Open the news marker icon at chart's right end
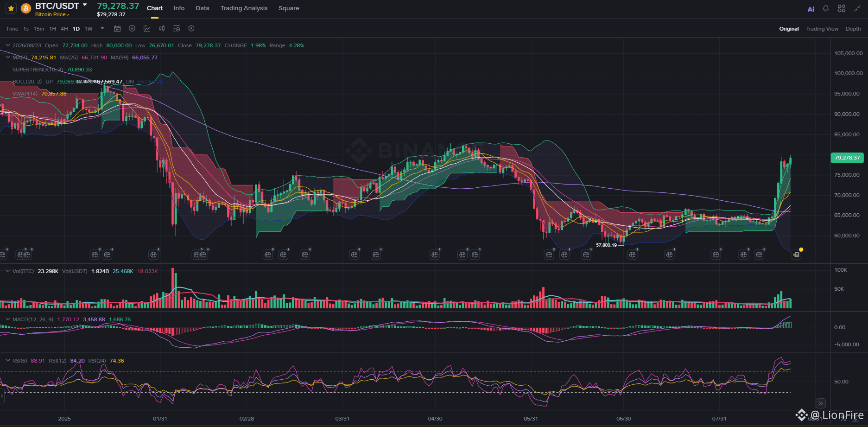This screenshot has height=427, width=868. coord(796,255)
